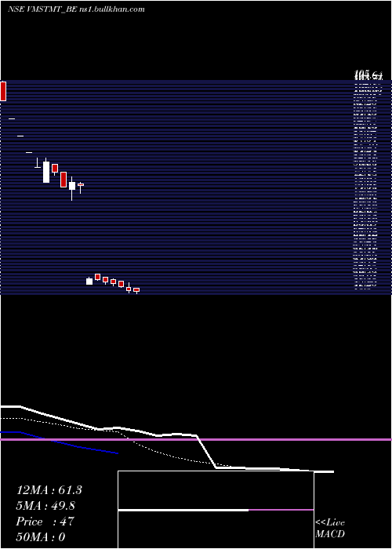392x549 pixels.
Task: Click the 105.64 top price axis label
Action: (x=368, y=75)
